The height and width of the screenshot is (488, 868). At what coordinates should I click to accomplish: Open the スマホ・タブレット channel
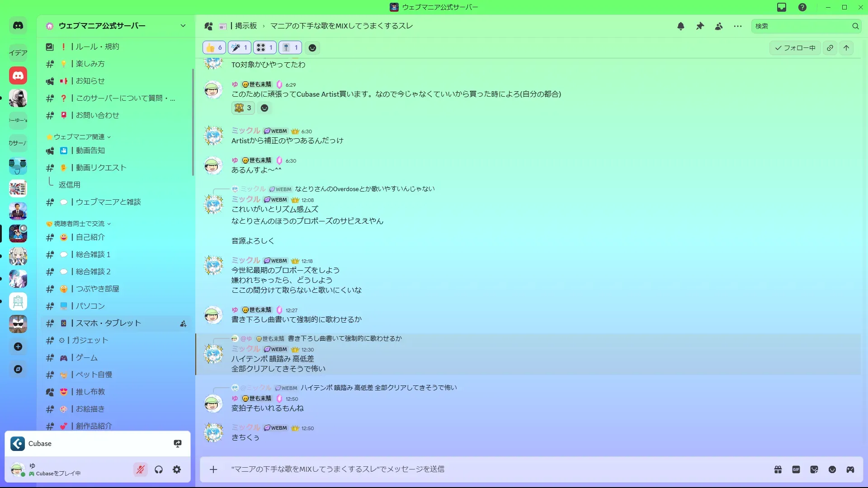click(x=108, y=323)
